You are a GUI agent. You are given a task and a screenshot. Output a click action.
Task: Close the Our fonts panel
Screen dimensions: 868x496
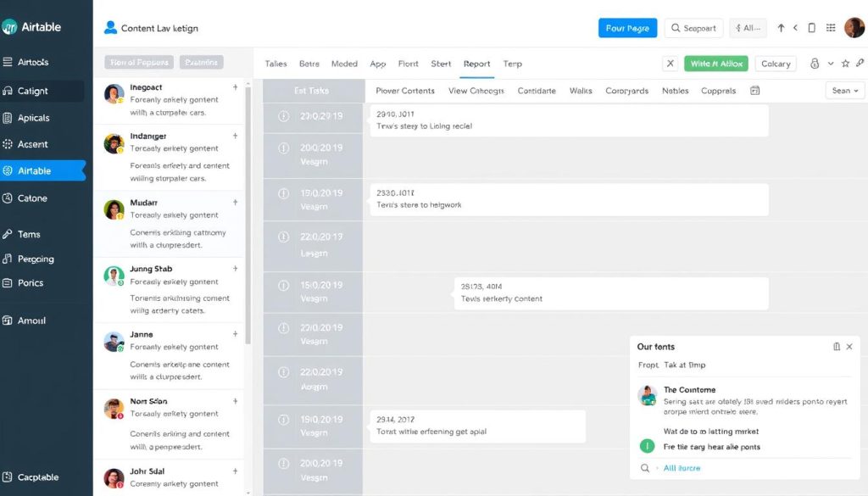point(849,347)
